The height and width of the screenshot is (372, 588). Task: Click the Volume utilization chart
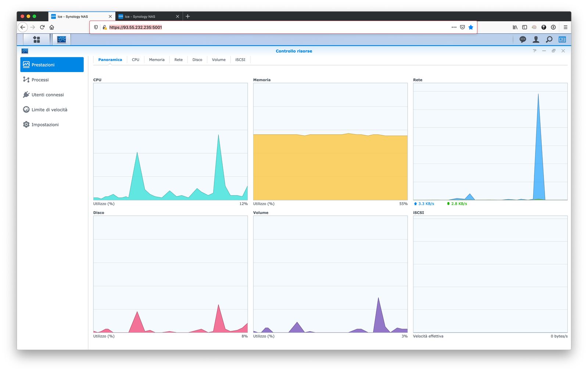click(330, 274)
